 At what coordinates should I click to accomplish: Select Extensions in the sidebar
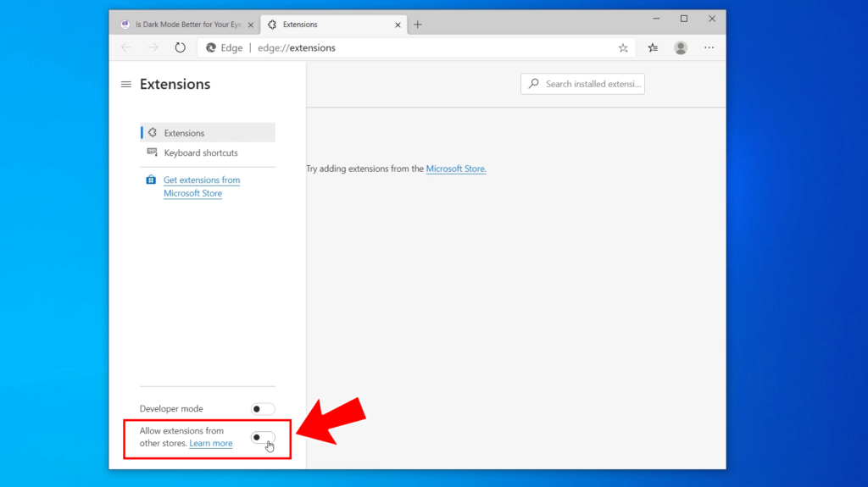pyautogui.click(x=208, y=133)
